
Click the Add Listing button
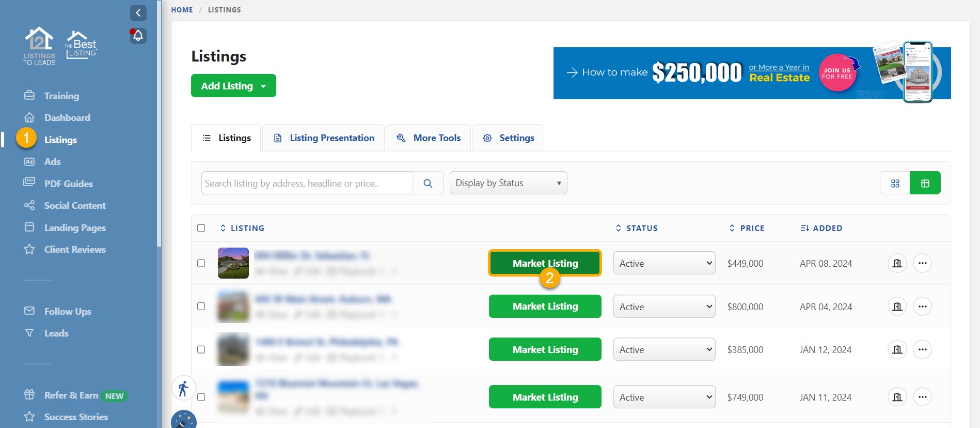[x=233, y=86]
